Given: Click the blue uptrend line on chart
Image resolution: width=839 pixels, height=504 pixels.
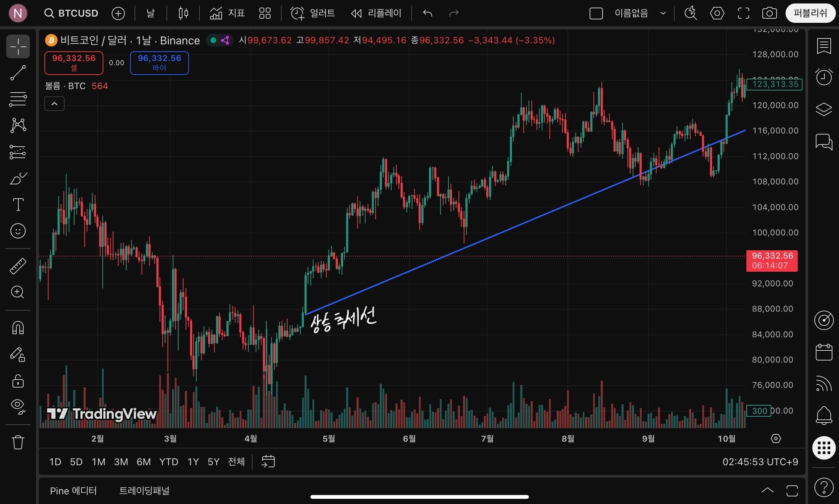Looking at the screenshot, I should click(524, 222).
